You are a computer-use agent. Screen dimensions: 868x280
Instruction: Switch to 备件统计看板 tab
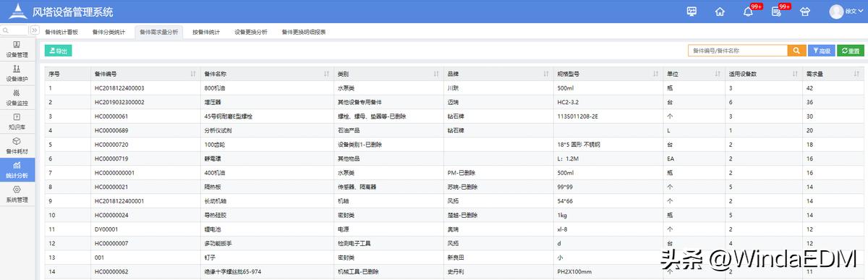[61, 32]
